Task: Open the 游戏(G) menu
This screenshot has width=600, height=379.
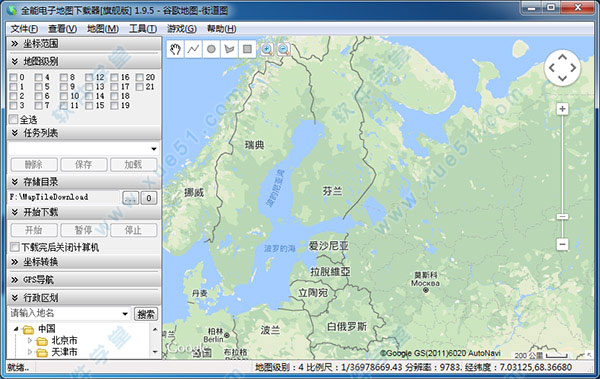Action: click(x=182, y=29)
